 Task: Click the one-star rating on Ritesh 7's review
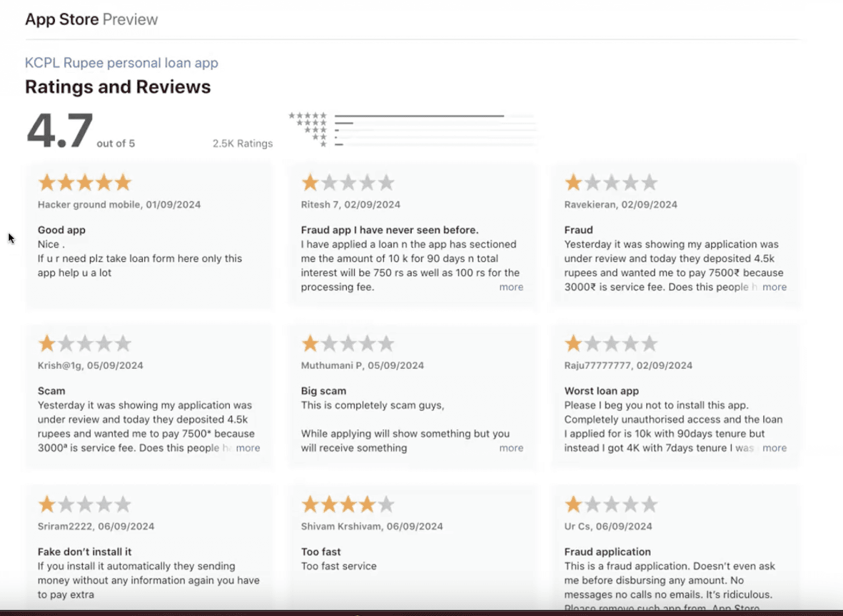click(348, 183)
